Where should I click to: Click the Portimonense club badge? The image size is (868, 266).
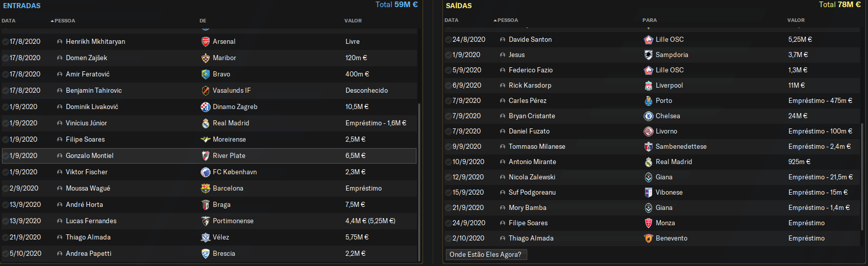[205, 221]
